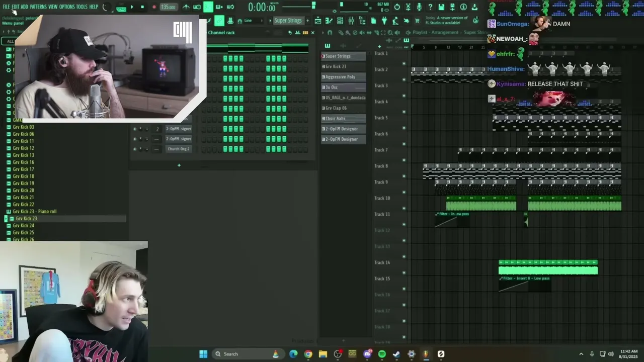Select the Grv Kick 20 browser item

(23, 191)
